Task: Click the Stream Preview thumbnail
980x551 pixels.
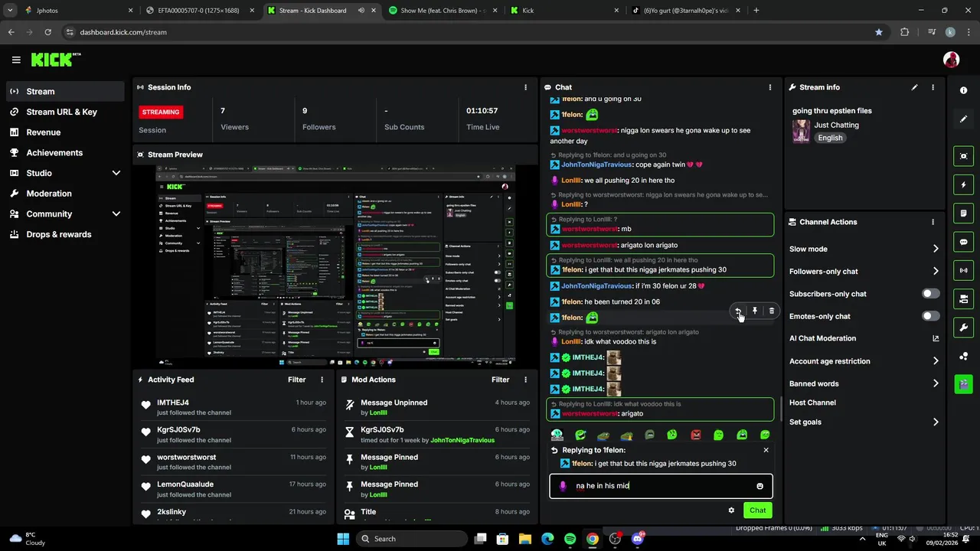Action: click(335, 265)
